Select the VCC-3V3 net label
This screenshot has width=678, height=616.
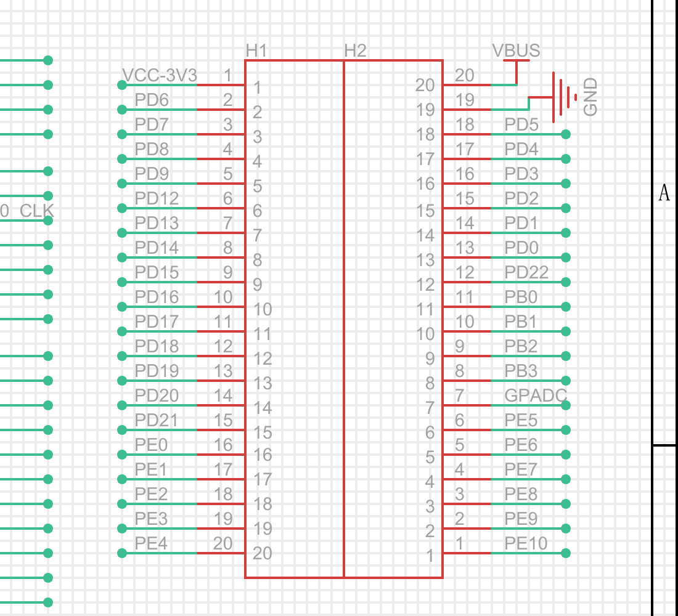click(x=160, y=75)
